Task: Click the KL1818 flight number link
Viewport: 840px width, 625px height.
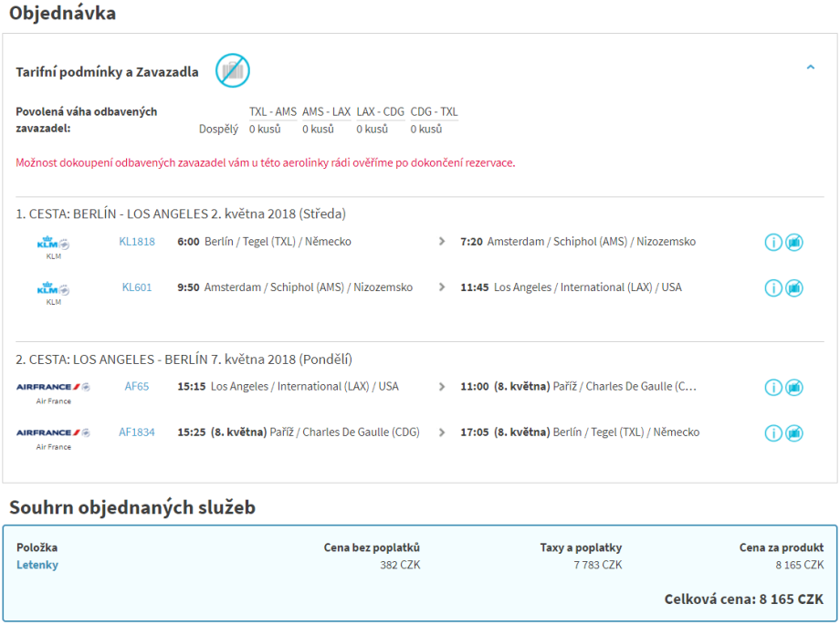Action: click(137, 242)
